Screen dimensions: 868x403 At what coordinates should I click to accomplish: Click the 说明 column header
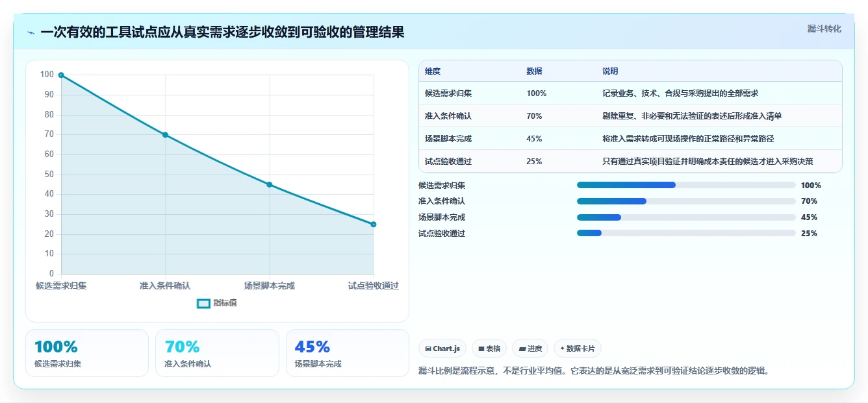coord(610,71)
